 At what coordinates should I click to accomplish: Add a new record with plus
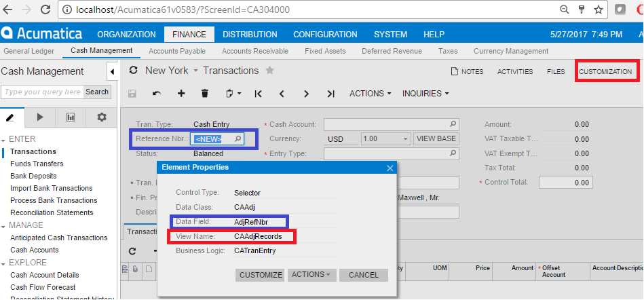coord(181,94)
